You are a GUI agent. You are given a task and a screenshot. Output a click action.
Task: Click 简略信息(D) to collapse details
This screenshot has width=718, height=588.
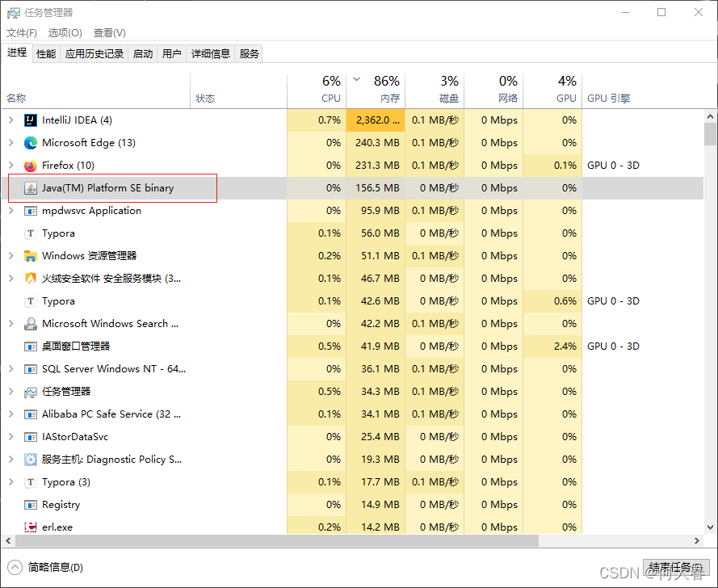click(46, 567)
